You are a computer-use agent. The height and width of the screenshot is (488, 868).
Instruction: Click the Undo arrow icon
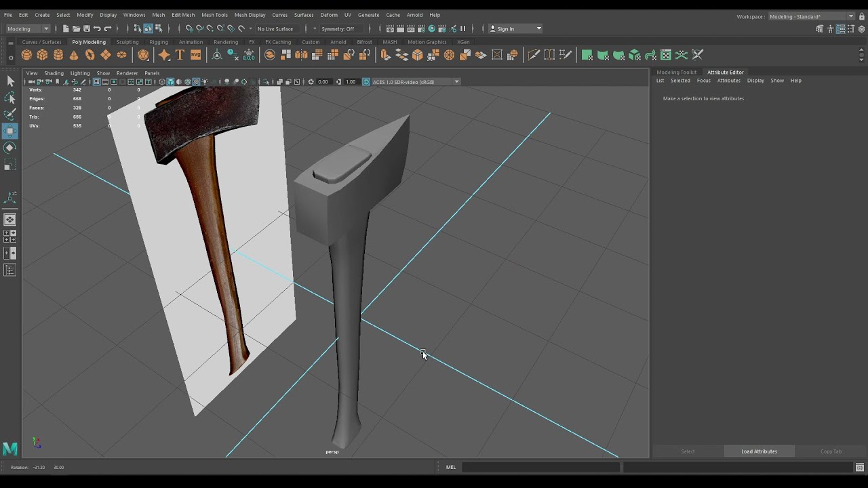tap(97, 28)
